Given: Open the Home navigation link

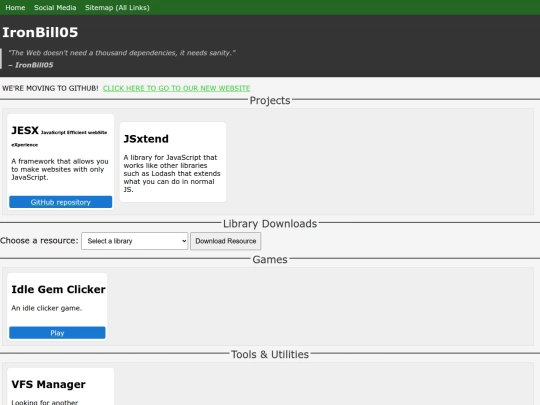Looking at the screenshot, I should (15, 8).
